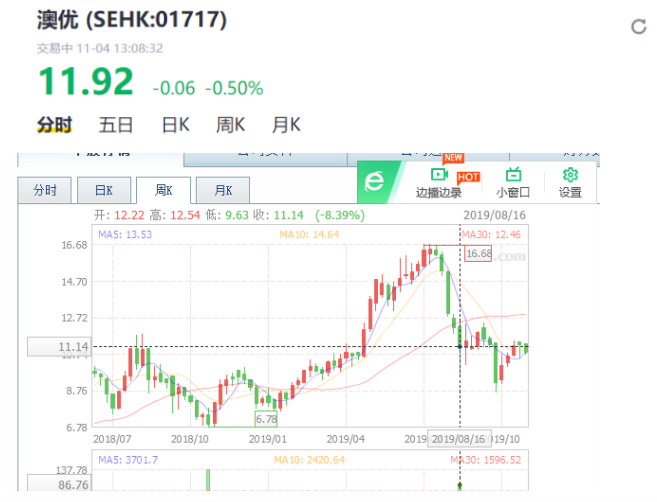Select the upper 周K tab

click(230, 125)
